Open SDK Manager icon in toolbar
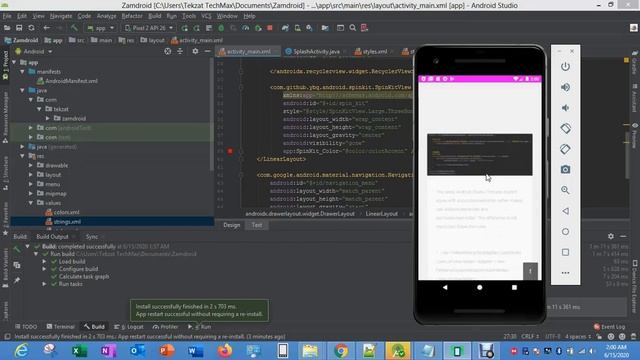The height and width of the screenshot is (360, 640). [309, 28]
